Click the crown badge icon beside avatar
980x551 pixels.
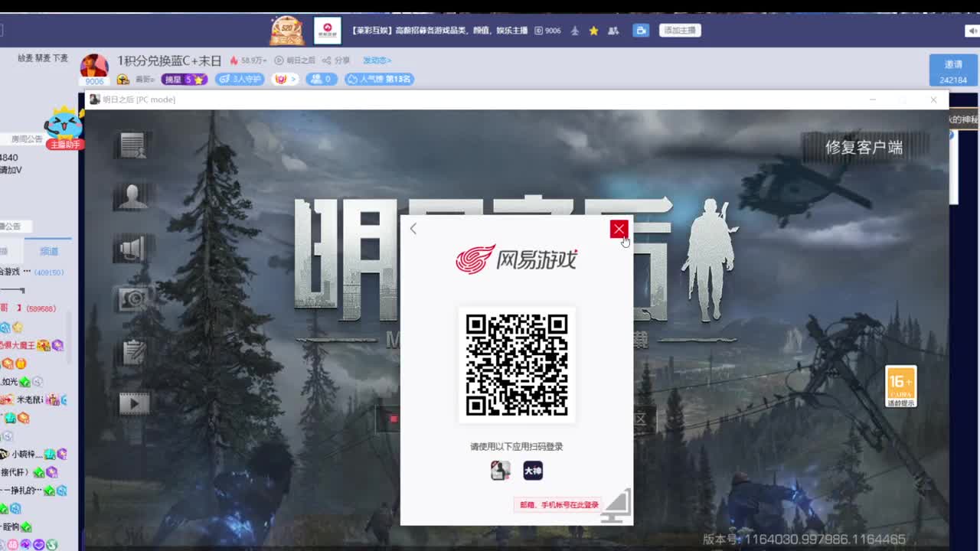(x=122, y=80)
